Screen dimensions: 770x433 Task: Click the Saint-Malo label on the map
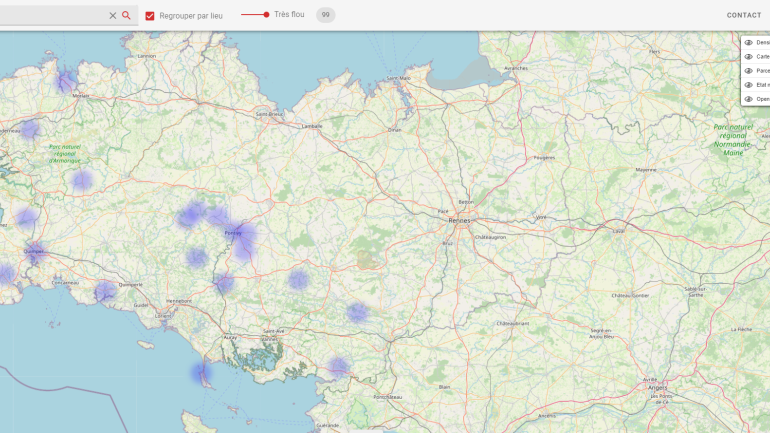click(398, 78)
